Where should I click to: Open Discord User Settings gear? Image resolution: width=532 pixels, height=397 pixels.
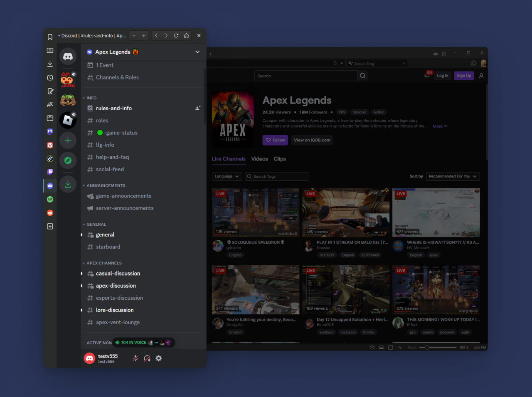point(159,358)
